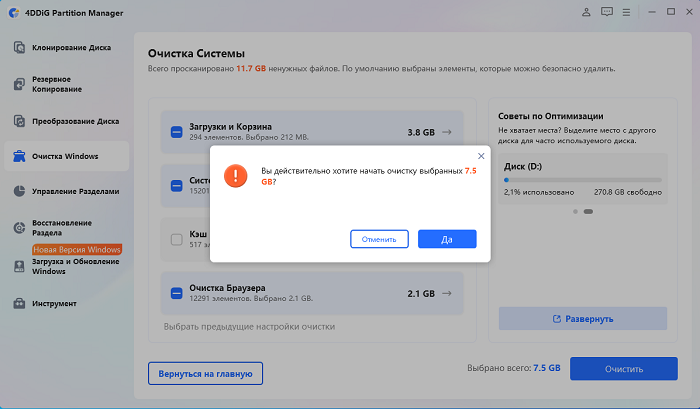The height and width of the screenshot is (409, 700).
Task: Click the orange warning exclamation icon
Action: 235,175
